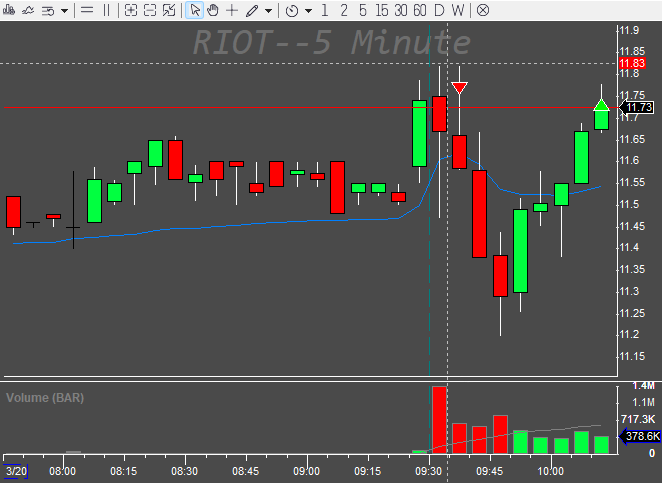Click the fit-to-window zoom reset icon
The height and width of the screenshot is (483, 662).
pyautogui.click(x=169, y=10)
